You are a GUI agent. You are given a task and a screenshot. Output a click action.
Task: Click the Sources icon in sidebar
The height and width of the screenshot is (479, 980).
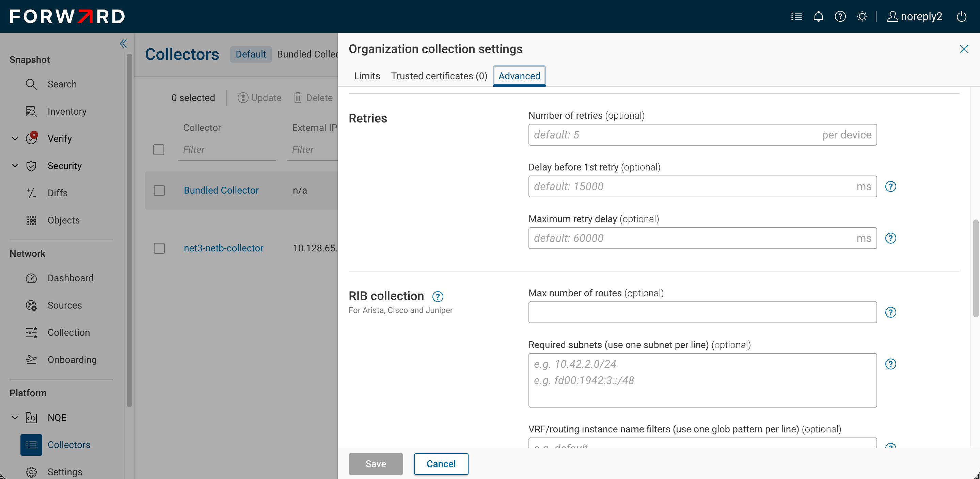31,305
